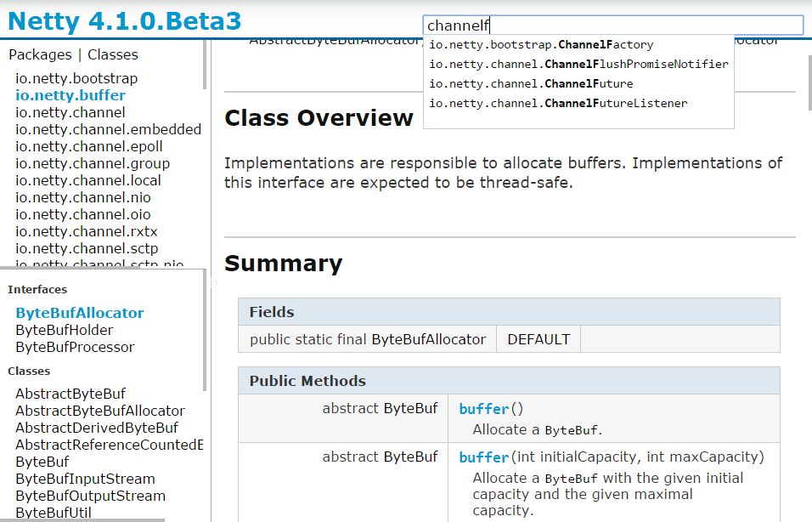Open io.netty.channel.embedded package
The width and height of the screenshot is (812, 522).
(108, 129)
